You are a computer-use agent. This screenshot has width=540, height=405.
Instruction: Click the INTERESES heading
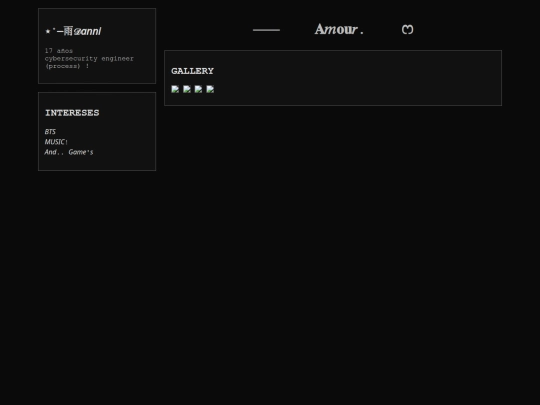[x=72, y=113]
